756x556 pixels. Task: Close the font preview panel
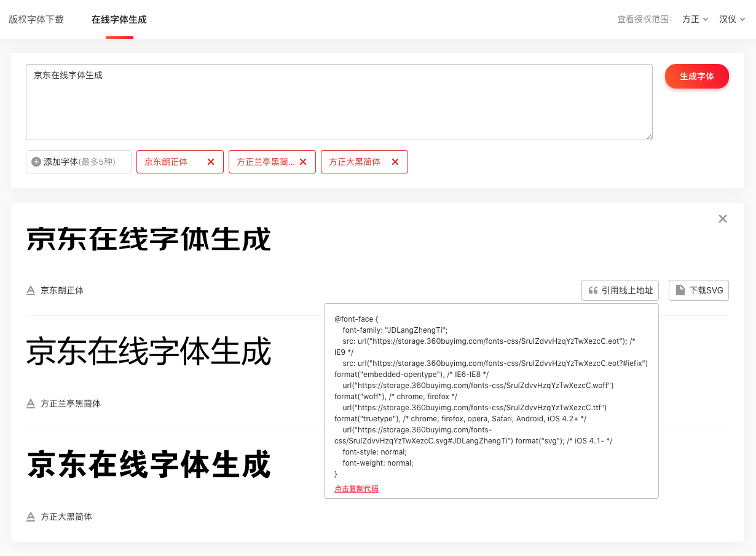tap(723, 218)
